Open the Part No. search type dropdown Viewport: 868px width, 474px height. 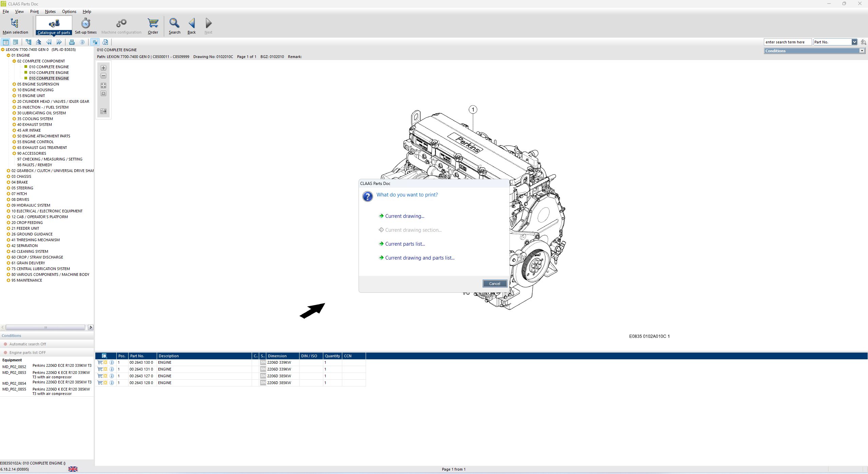click(x=854, y=42)
